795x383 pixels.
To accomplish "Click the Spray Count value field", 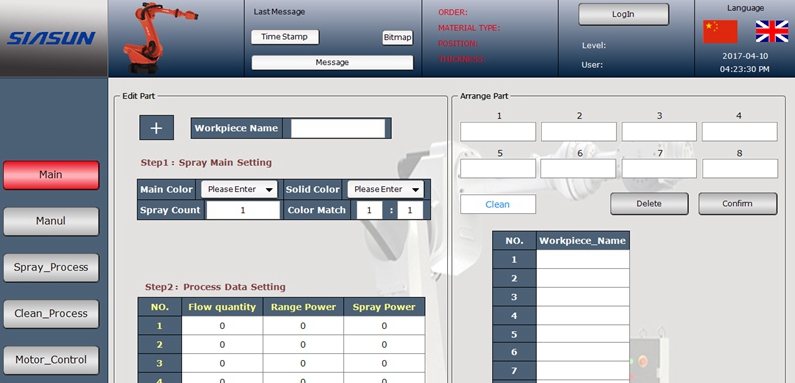I will click(x=243, y=210).
